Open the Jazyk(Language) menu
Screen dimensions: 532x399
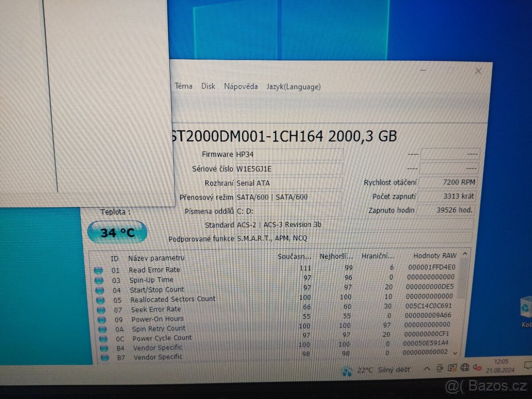293,87
